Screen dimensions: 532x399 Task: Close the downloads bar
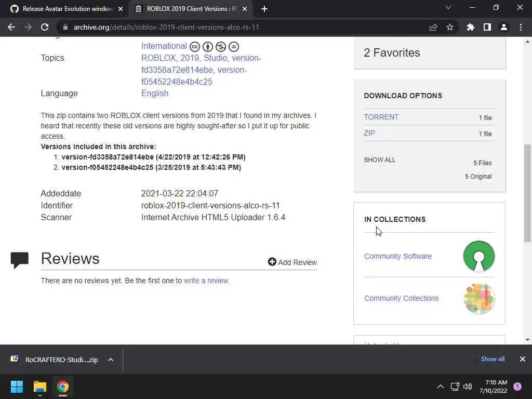tap(523, 359)
